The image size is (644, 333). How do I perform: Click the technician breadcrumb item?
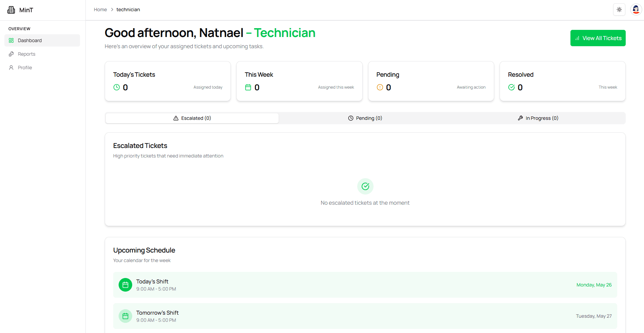(128, 9)
